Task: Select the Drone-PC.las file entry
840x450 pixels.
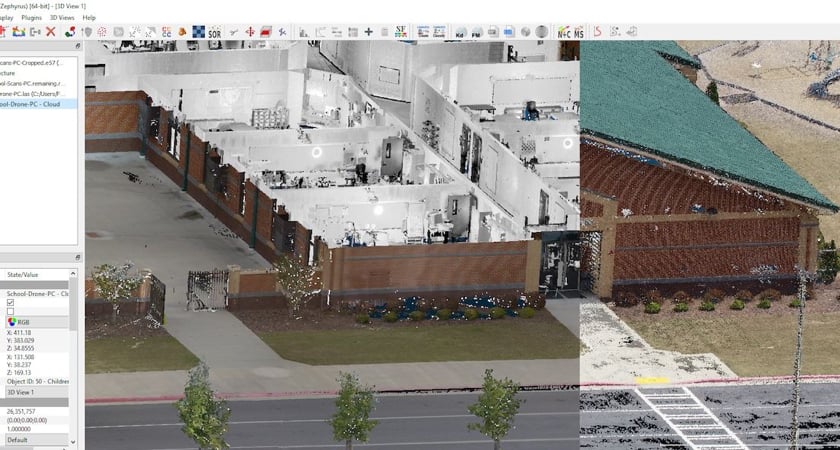Action: tap(38, 93)
